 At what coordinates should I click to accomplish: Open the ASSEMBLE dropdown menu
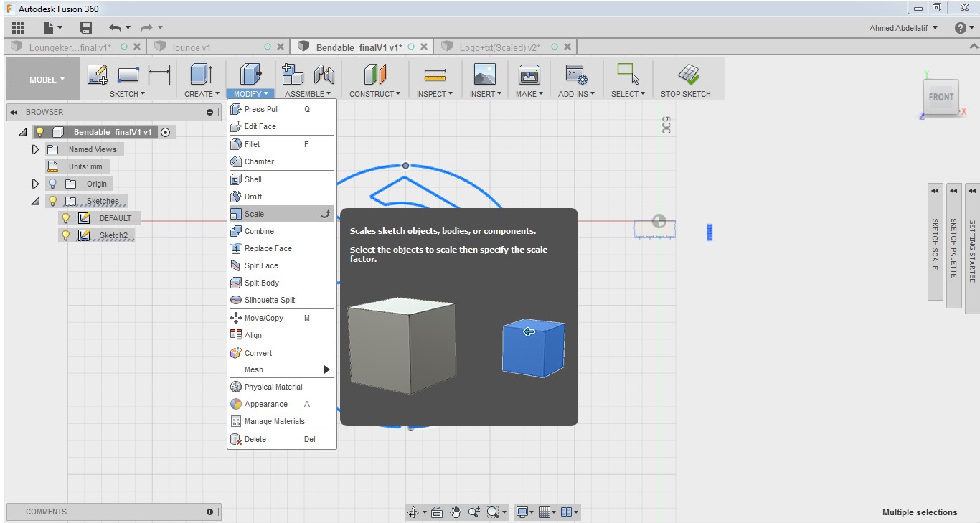pyautogui.click(x=308, y=94)
